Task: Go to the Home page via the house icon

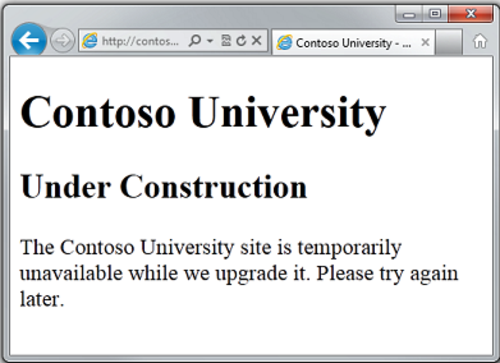Action: pos(480,41)
